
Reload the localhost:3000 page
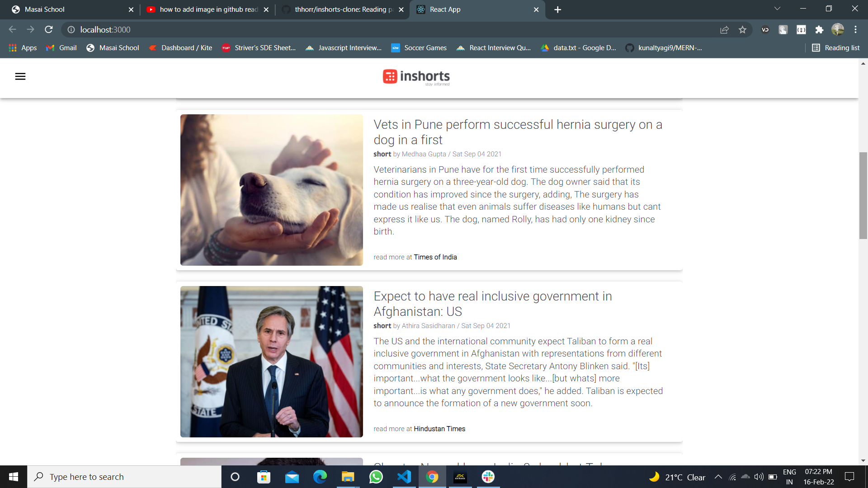click(48, 29)
